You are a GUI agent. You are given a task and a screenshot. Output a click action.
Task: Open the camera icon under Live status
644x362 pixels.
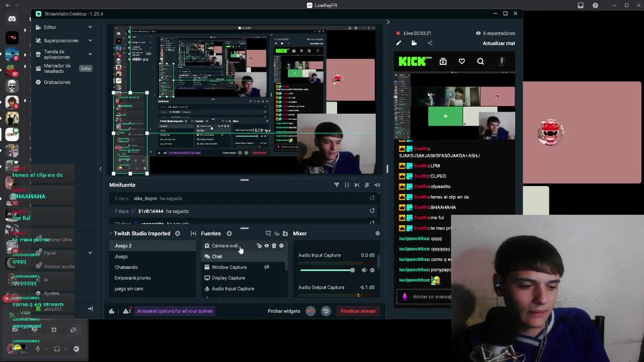pos(414,43)
